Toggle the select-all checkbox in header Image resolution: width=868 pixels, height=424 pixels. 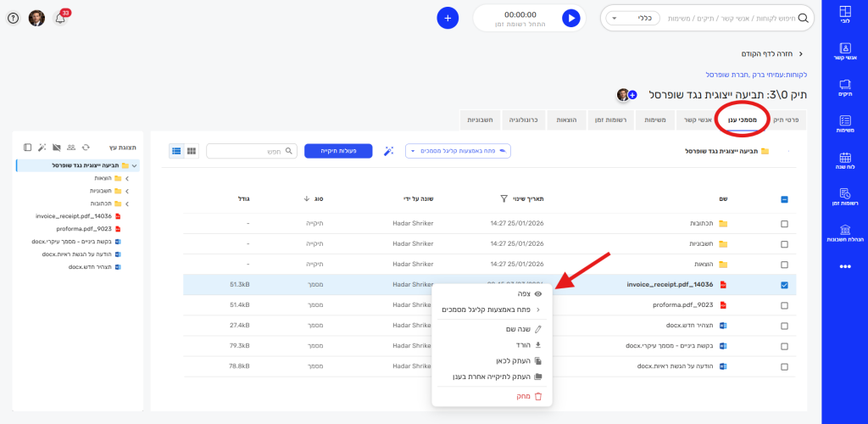784,200
